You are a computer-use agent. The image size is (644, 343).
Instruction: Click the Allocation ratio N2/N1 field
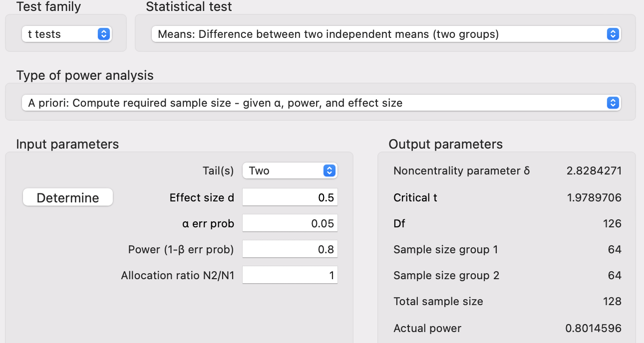click(x=290, y=275)
